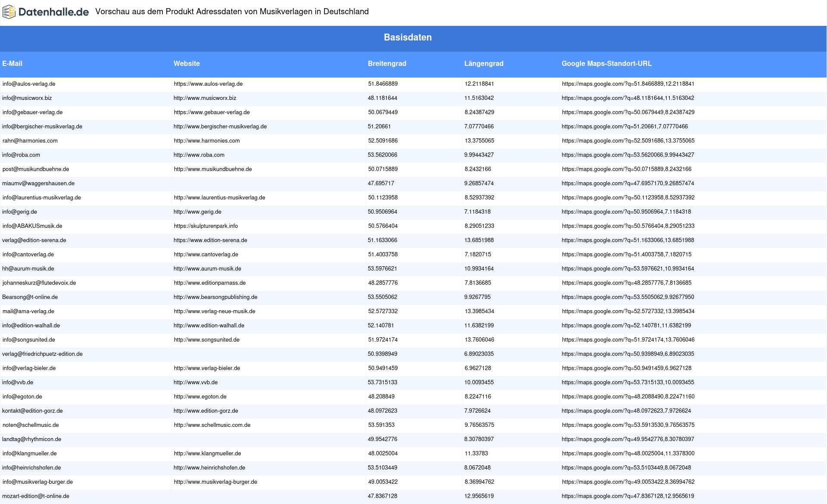Screen dimensions: 827x504
Task: Click email verlag@friedrichpuetz-edition.de
Action: (42, 354)
